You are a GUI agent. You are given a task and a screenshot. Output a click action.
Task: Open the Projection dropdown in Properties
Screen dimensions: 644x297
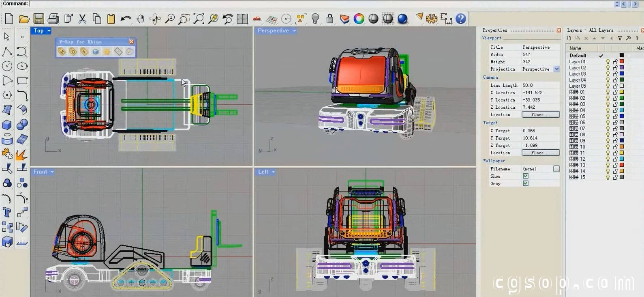(556, 69)
